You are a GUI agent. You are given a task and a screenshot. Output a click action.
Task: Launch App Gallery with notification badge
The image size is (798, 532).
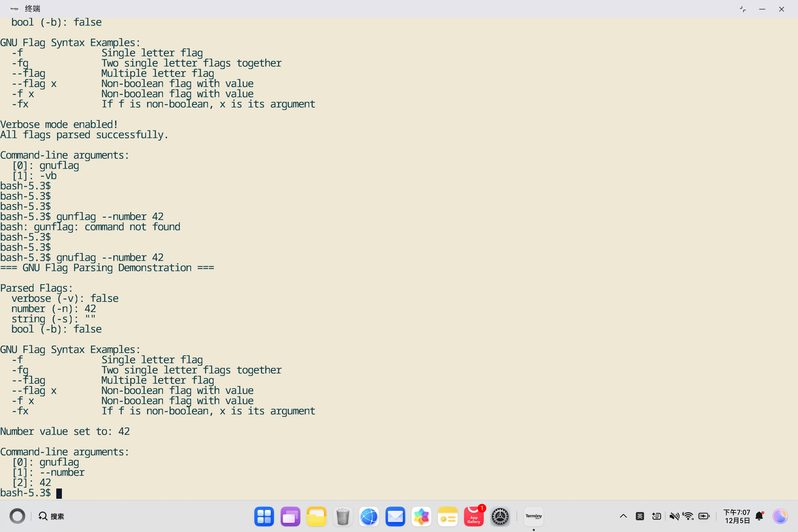(x=474, y=516)
